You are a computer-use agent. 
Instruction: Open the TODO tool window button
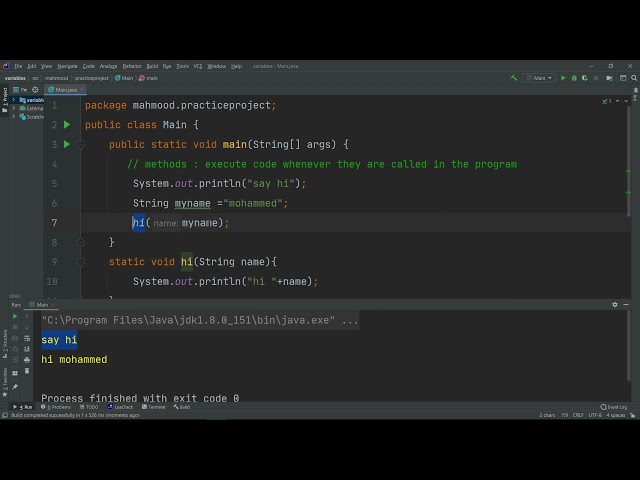click(89, 407)
